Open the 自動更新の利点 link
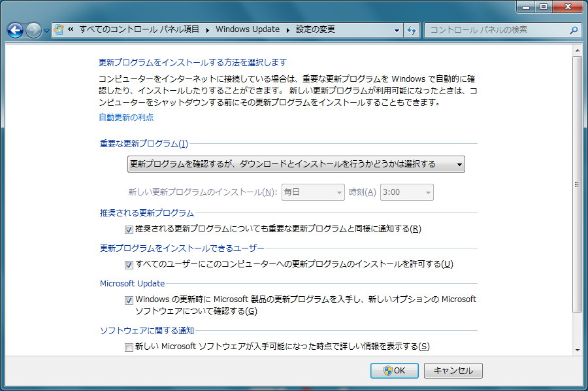588x391 pixels. 125,118
